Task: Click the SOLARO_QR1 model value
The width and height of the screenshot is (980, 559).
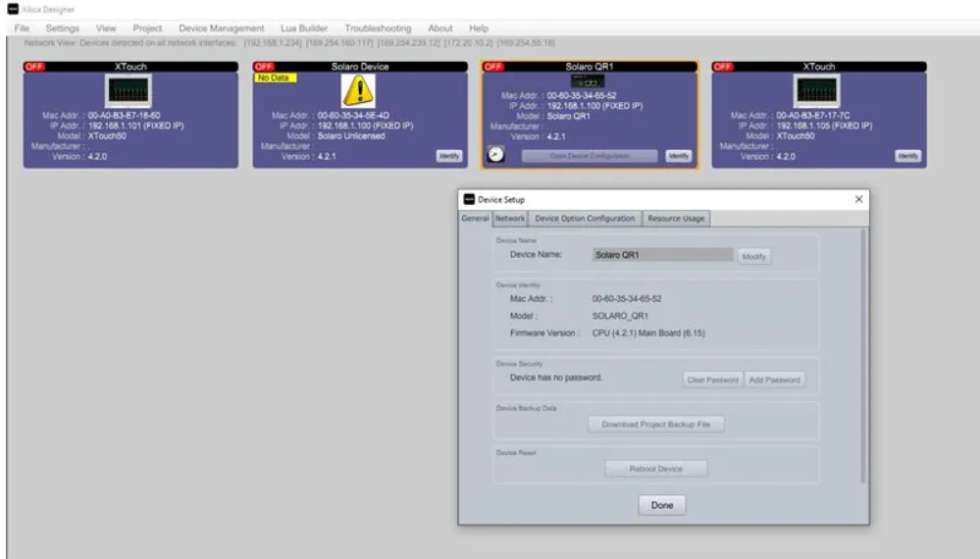Action: (x=620, y=316)
